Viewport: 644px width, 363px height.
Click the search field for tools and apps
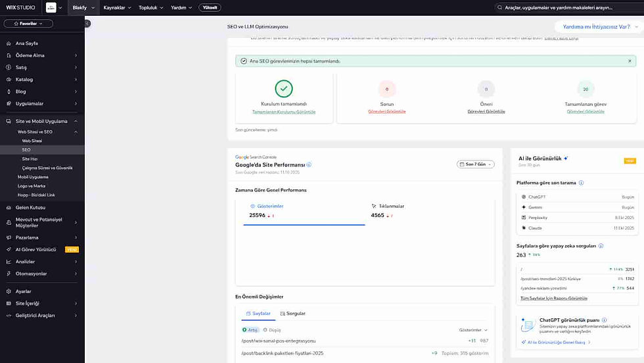569,7
